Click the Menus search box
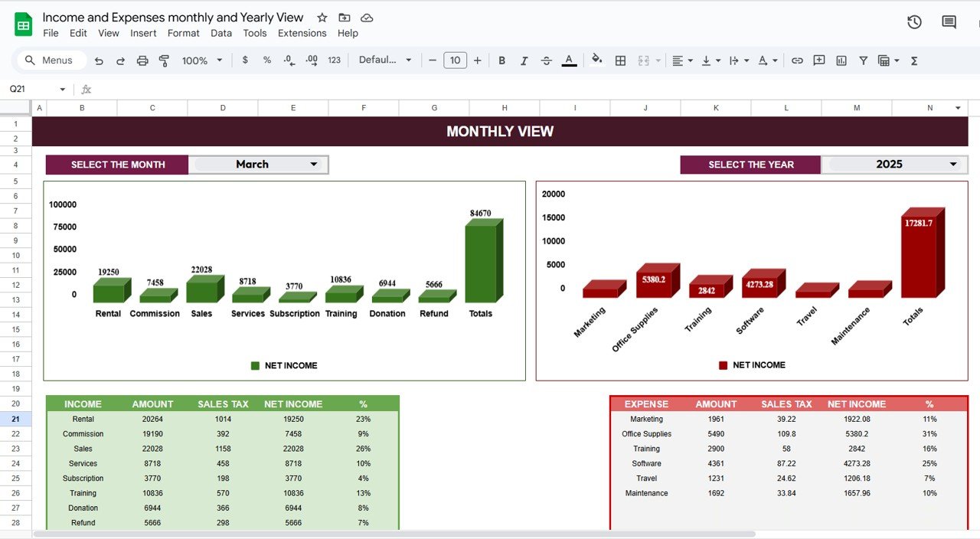 coord(51,60)
